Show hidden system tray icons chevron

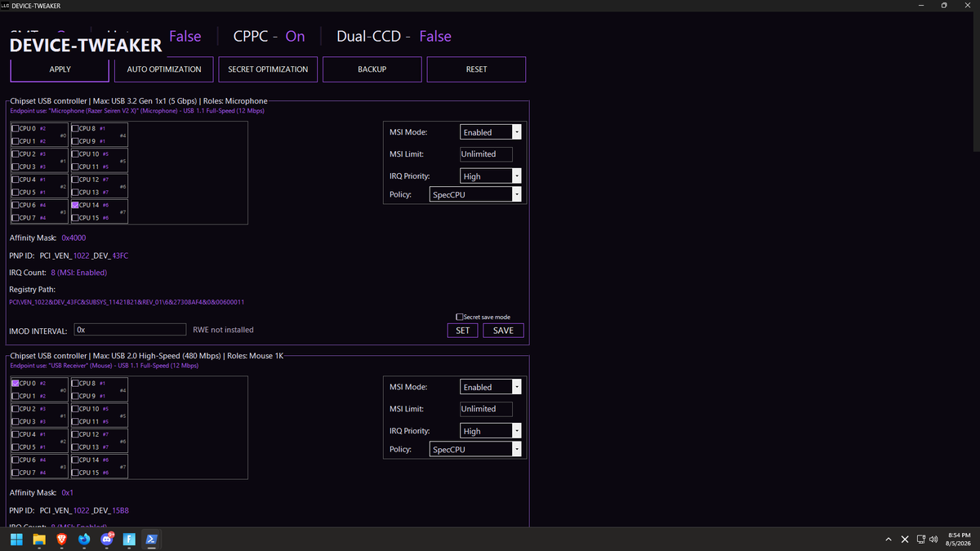(889, 540)
